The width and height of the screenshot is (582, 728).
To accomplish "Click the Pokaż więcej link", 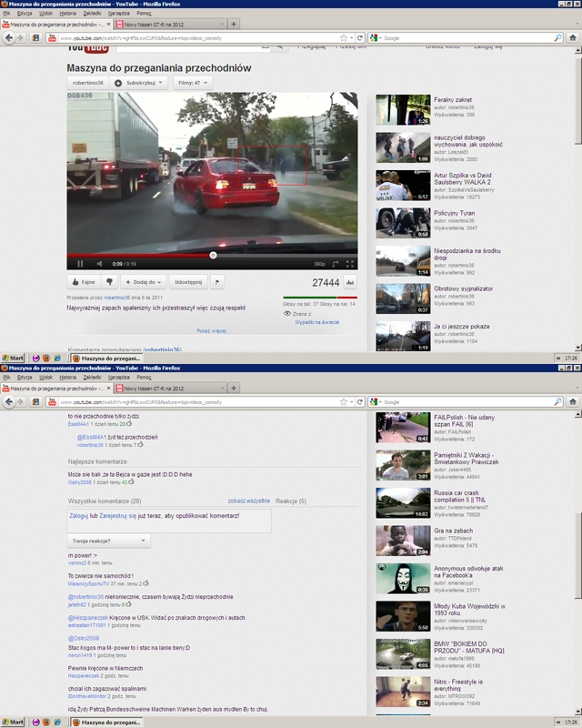I will [211, 331].
